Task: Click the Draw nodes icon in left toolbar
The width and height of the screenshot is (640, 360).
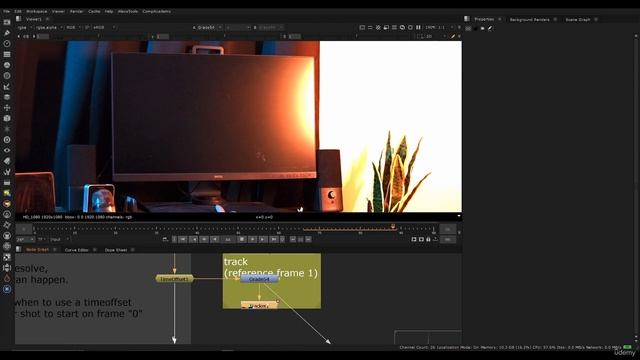Action: tap(7, 33)
